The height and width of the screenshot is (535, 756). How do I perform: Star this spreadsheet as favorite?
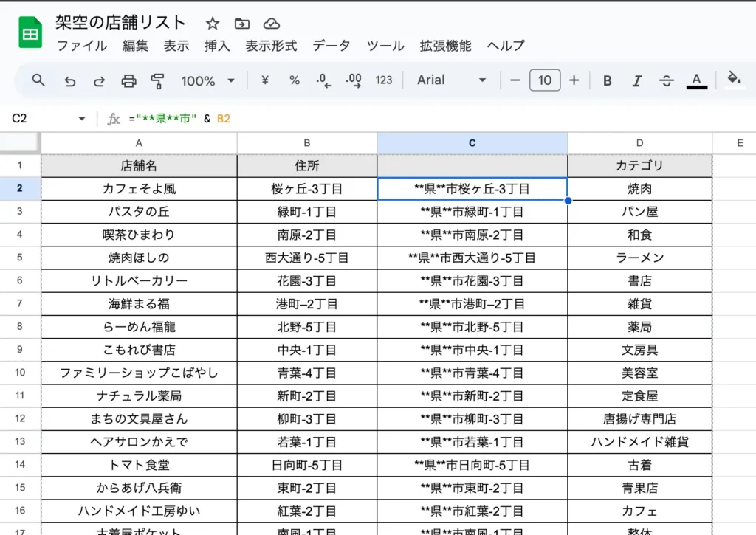point(213,23)
